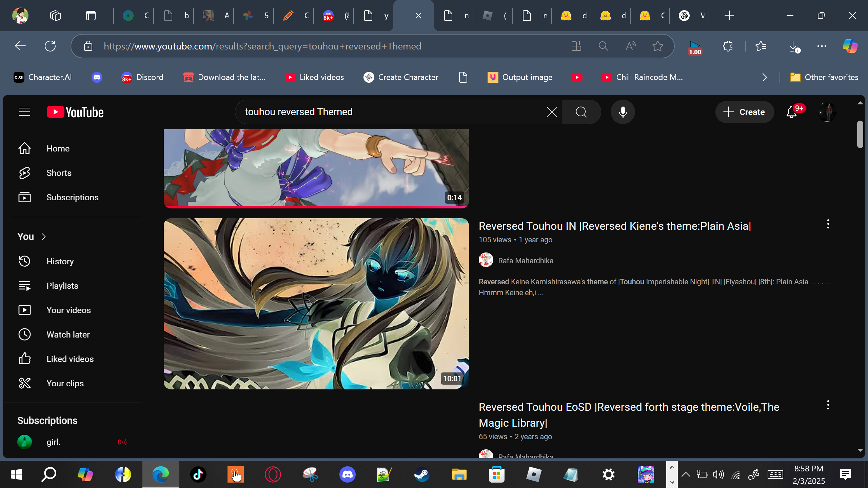868x488 pixels.
Task: Open the YouTube account avatar menu
Action: [x=827, y=112]
